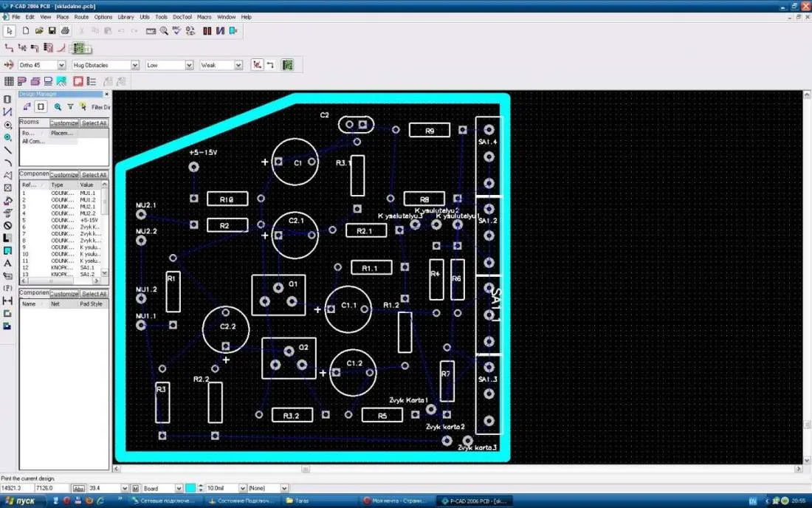Image resolution: width=812 pixels, height=508 pixels.
Task: Select the Place Arc tool
Action: tap(8, 162)
